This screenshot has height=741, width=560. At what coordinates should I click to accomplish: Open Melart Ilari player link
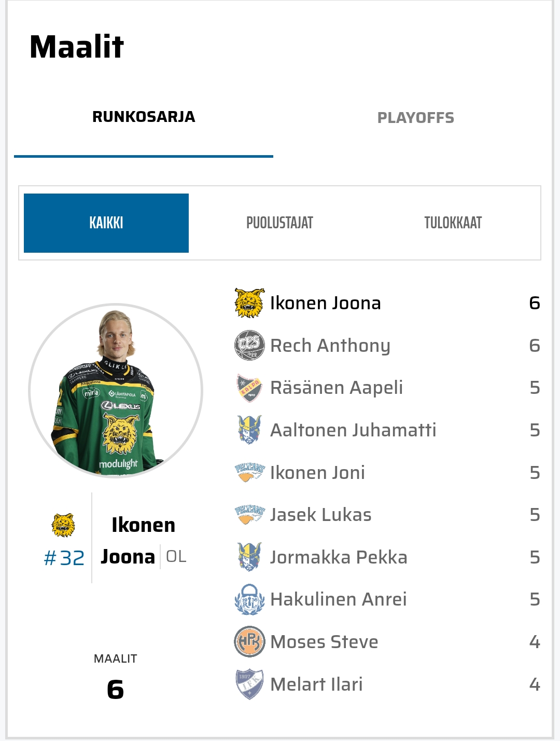[316, 684]
